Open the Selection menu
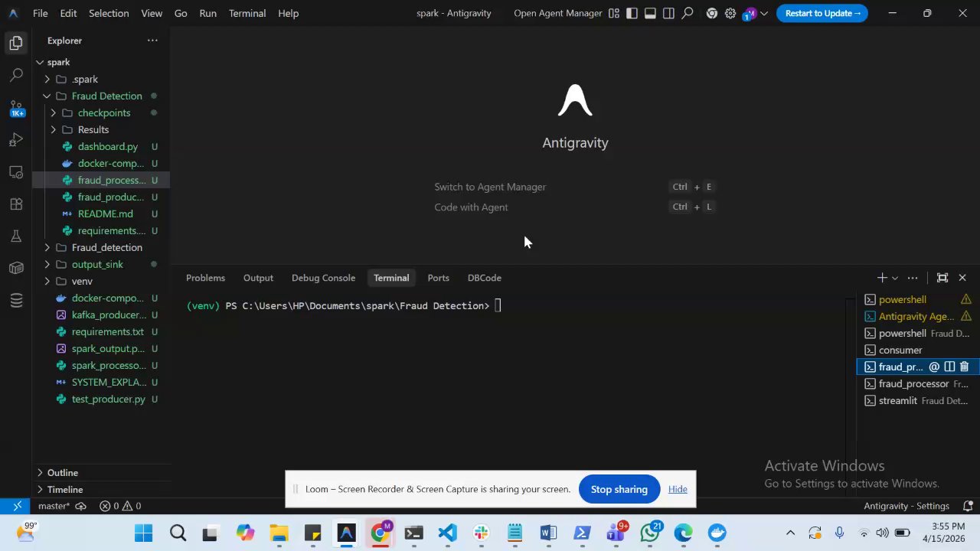 coord(109,13)
